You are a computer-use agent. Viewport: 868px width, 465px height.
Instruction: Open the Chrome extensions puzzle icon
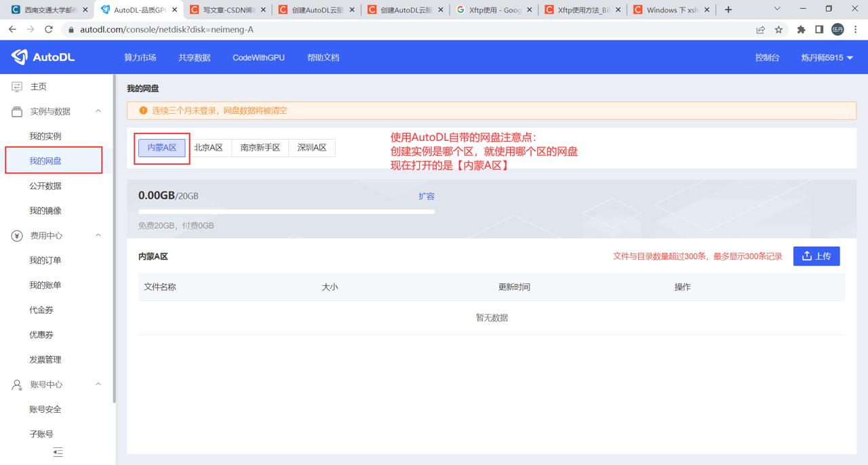coord(801,30)
